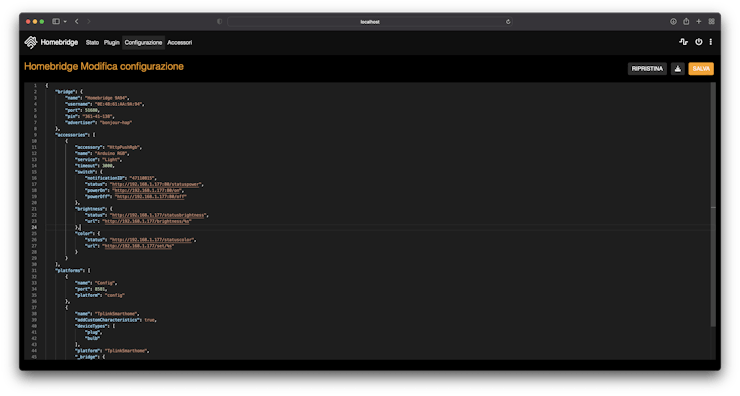The height and width of the screenshot is (396, 740).
Task: Click the "timeout" key on line 14
Action: tap(86, 166)
